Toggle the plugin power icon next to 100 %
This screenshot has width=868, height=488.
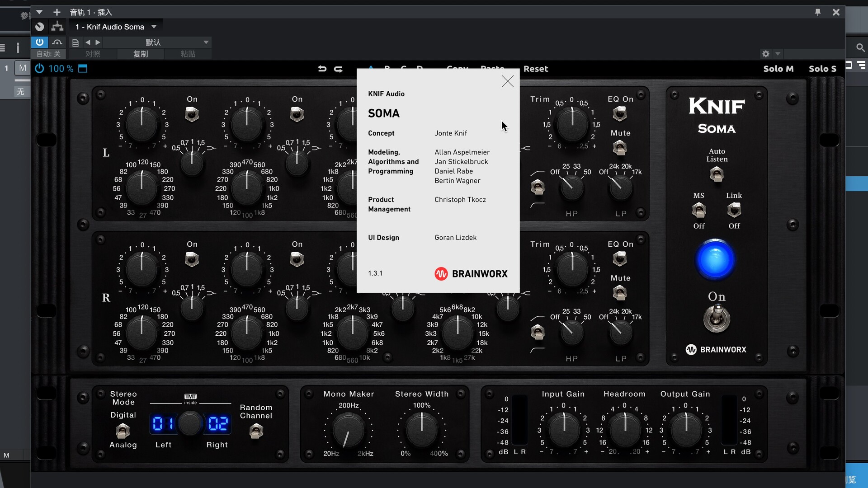(40, 69)
